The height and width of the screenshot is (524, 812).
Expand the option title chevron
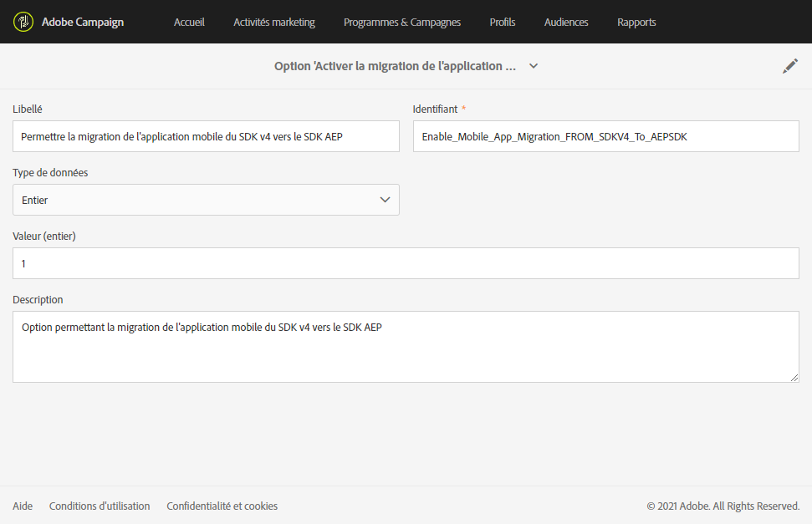click(x=534, y=66)
